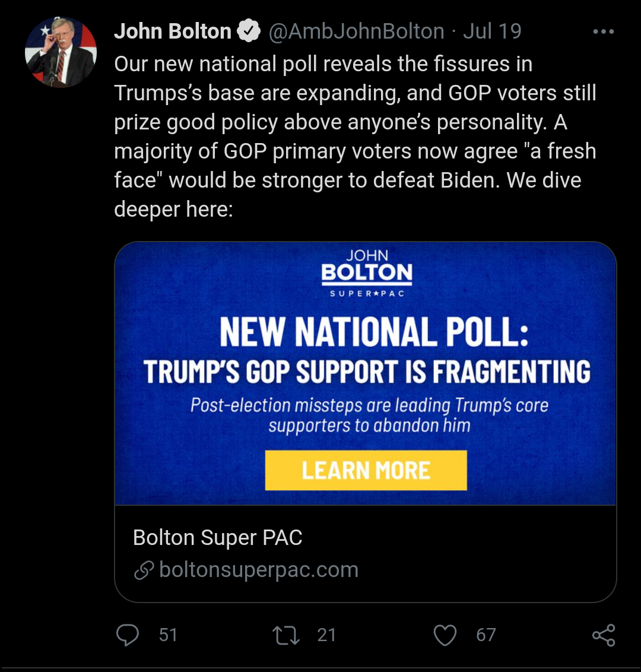Image resolution: width=641 pixels, height=672 pixels.
Task: Click the John Bolton Super PAC logo
Action: tap(367, 272)
